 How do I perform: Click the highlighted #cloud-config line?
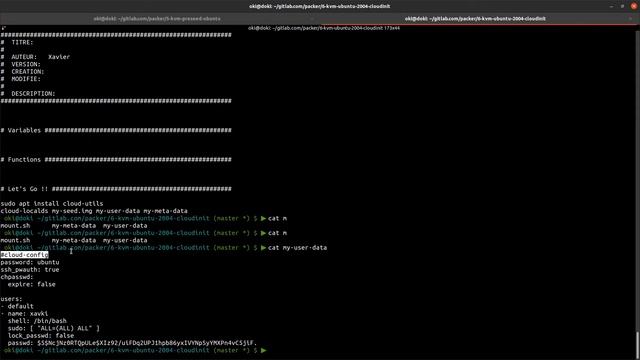click(24, 255)
